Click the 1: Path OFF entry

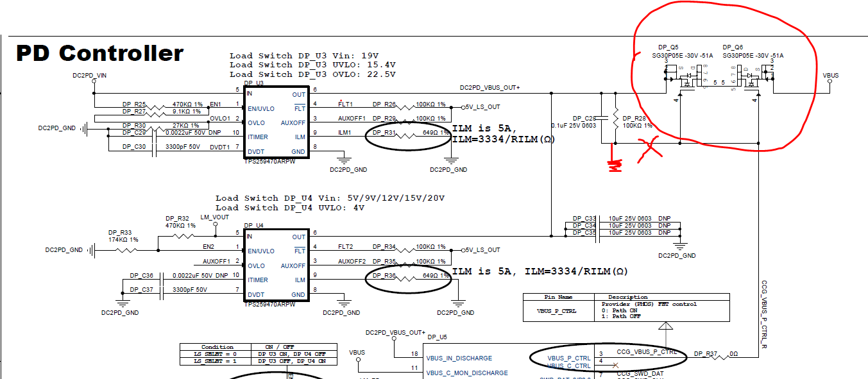click(x=621, y=316)
